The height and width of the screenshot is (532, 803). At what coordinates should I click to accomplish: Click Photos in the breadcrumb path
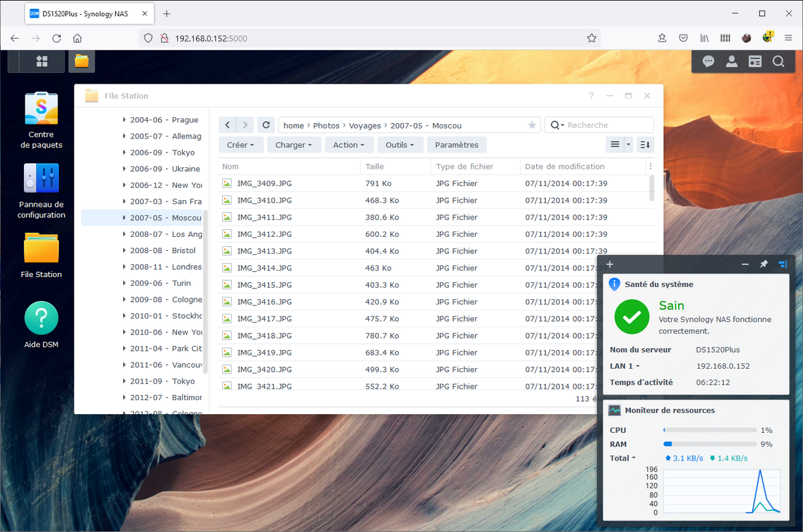point(327,125)
